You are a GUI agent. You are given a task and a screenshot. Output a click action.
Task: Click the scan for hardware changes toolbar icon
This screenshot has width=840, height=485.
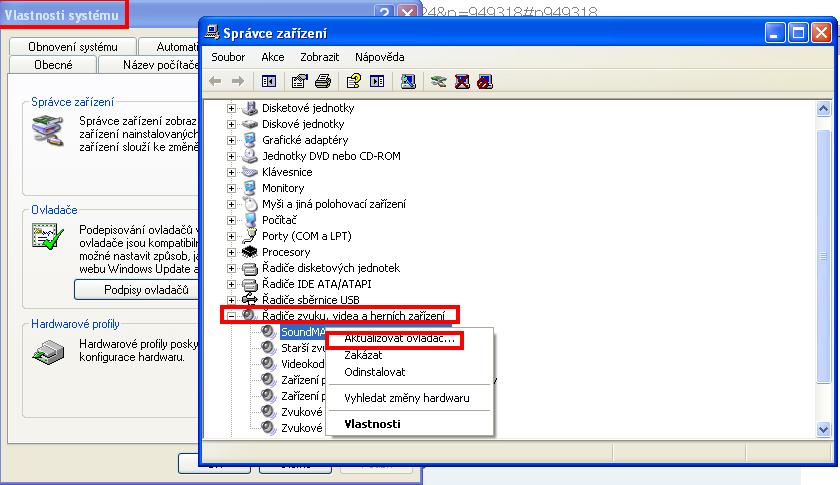(x=408, y=81)
